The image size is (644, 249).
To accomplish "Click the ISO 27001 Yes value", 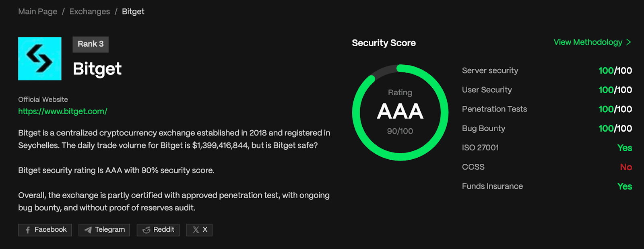I will point(625,148).
